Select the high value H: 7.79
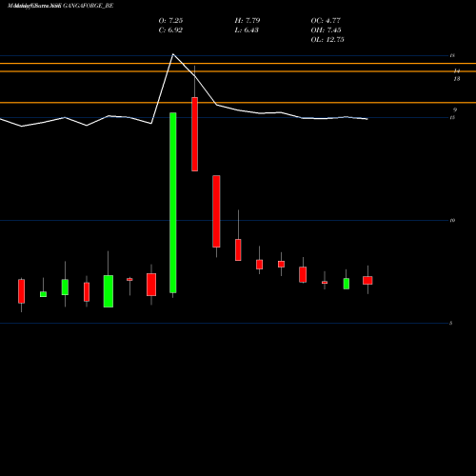This screenshot has height=476, width=476. 248,21
